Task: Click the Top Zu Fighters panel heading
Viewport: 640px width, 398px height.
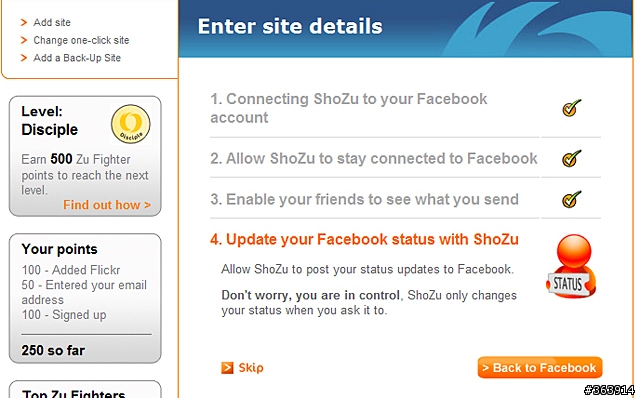Action: tap(73, 394)
